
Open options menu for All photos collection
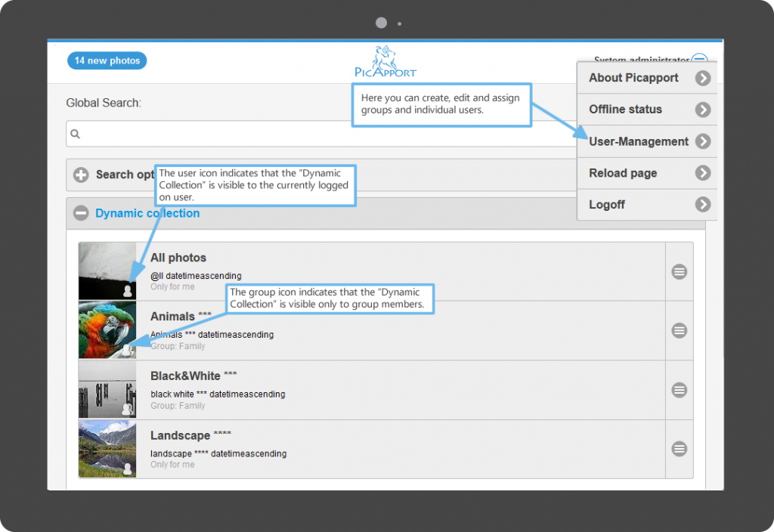click(x=679, y=271)
